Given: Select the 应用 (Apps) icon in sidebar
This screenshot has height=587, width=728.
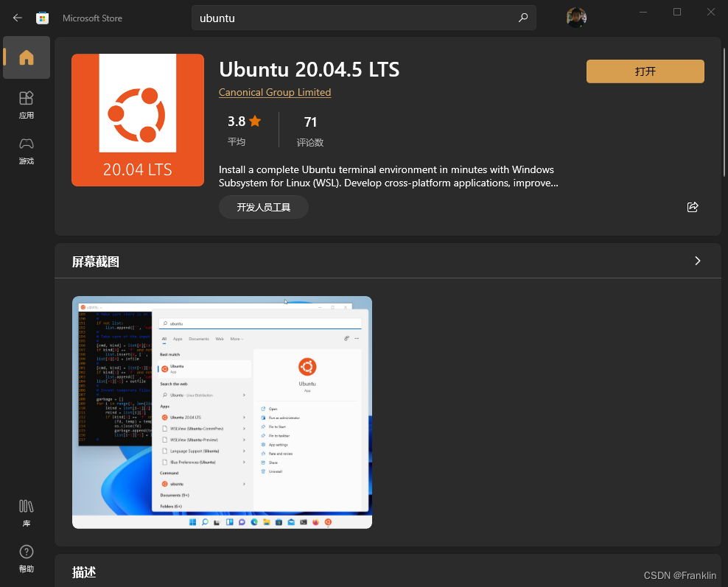Looking at the screenshot, I should [x=26, y=104].
